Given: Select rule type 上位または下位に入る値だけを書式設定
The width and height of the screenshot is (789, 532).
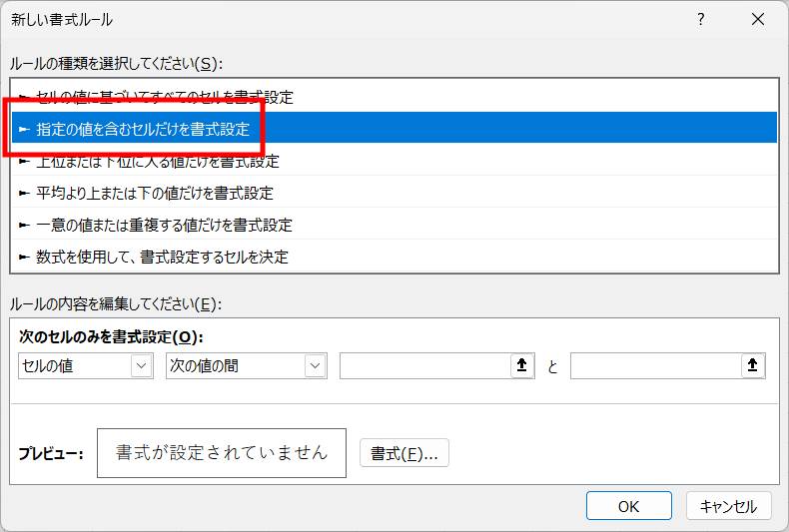Looking at the screenshot, I should pyautogui.click(x=394, y=161).
